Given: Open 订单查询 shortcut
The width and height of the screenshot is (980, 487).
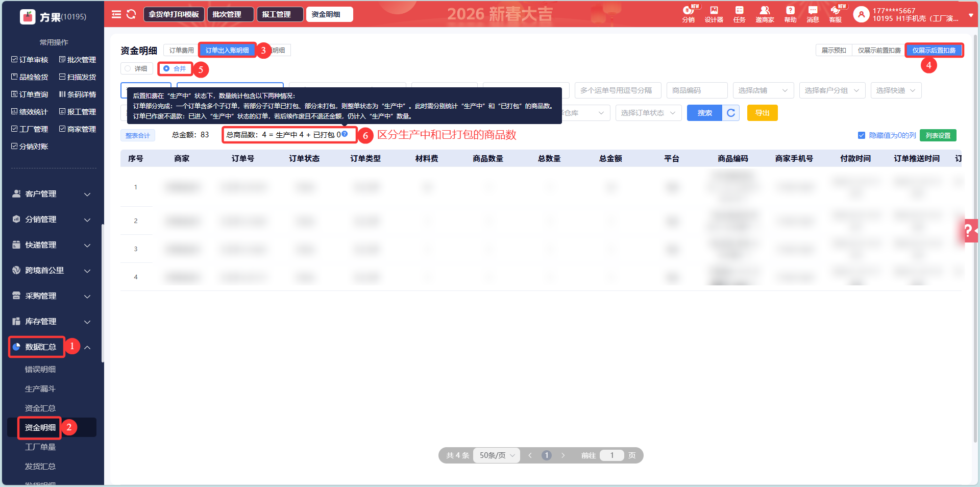Looking at the screenshot, I should point(30,94).
